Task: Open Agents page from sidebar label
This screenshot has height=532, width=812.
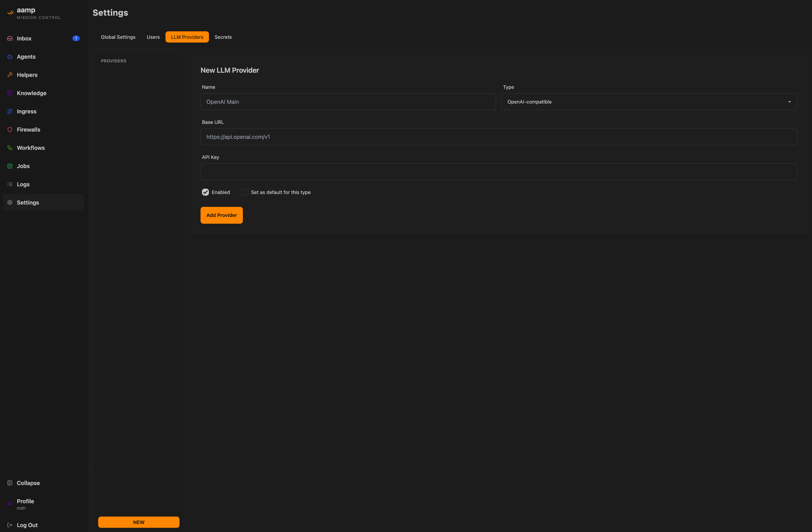Action: point(26,57)
